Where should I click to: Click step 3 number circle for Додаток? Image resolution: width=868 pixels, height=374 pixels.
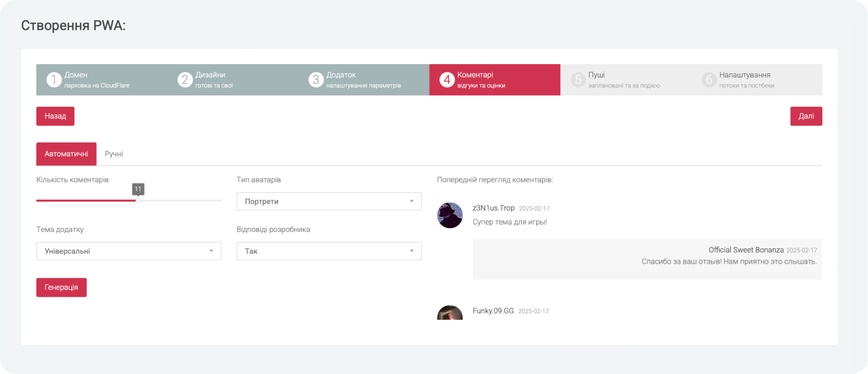coord(315,80)
